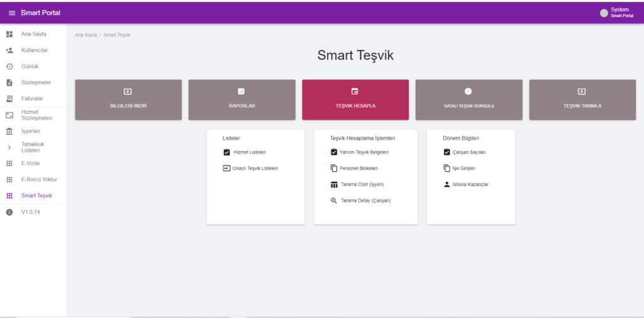Click the System user avatar
This screenshot has width=644, height=318.
pos(604,13)
